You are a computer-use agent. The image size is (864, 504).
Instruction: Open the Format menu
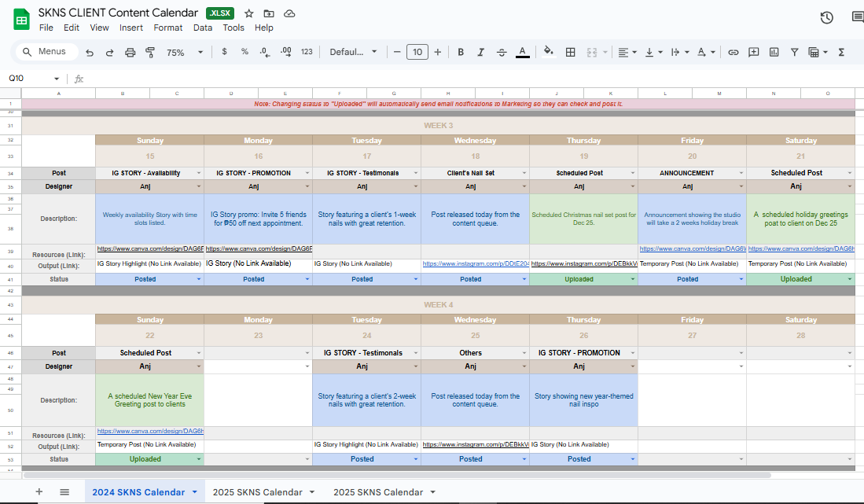coord(167,28)
